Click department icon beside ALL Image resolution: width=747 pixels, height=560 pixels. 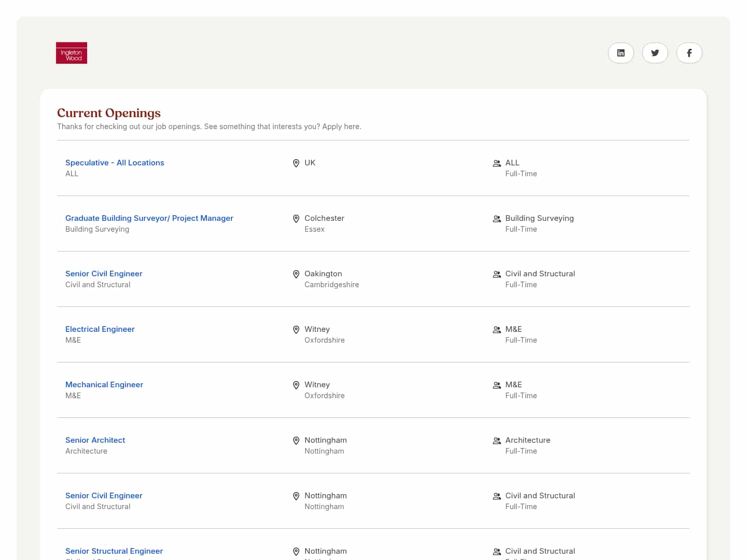coord(496,163)
